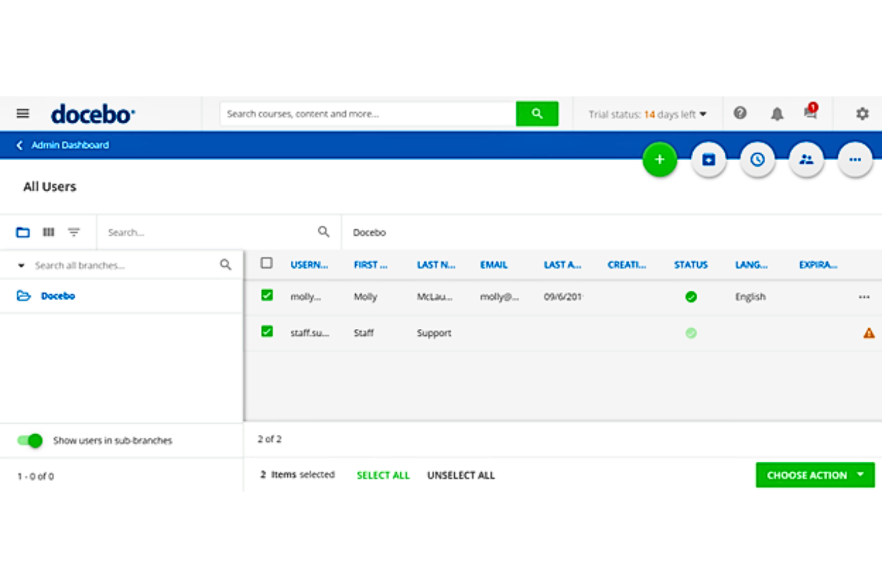Viewport: 882px width, 588px height.
Task: Sort by the Username column header
Action: click(309, 265)
